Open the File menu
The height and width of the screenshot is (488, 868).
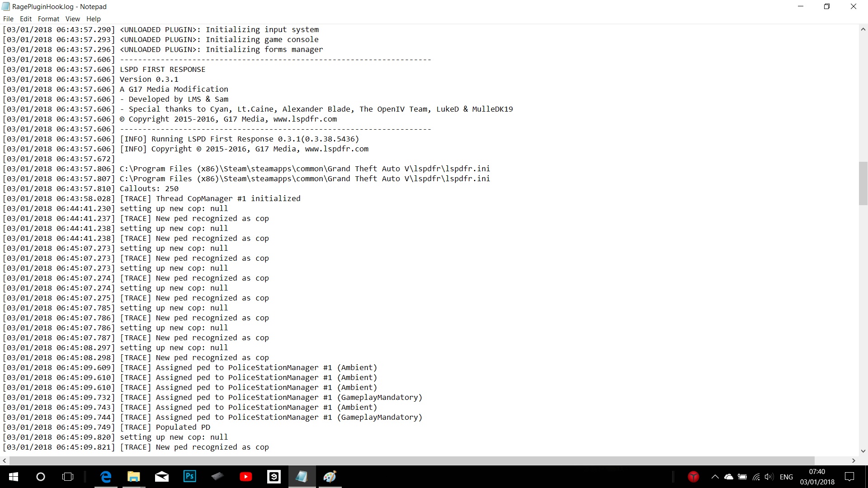8,19
